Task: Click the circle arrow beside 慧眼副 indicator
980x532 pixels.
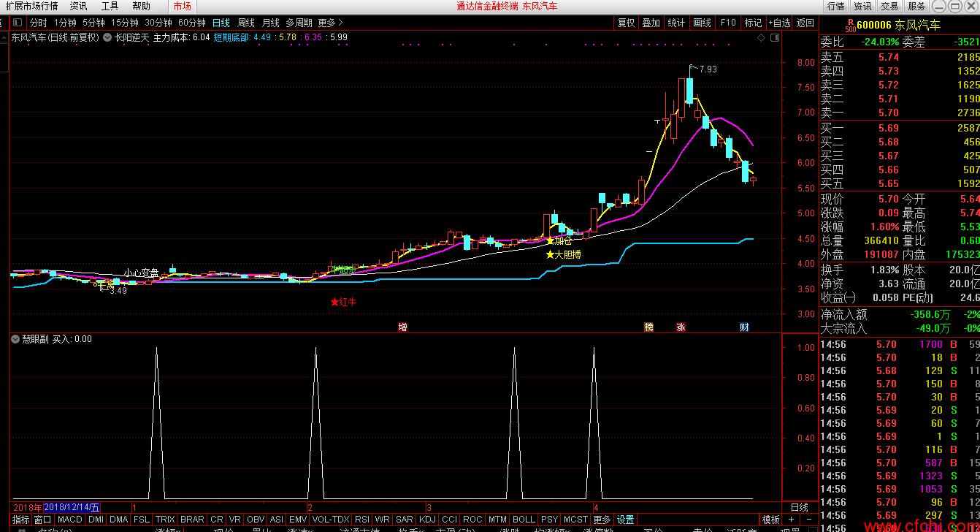Action: tap(15, 339)
